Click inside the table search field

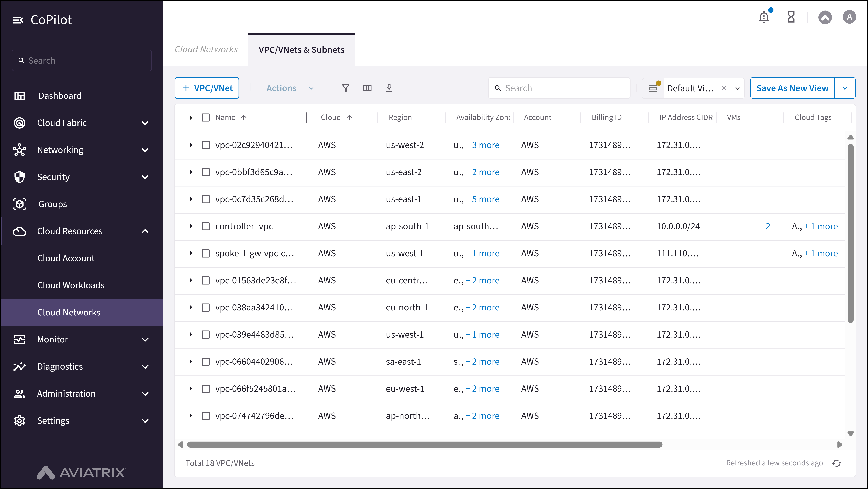click(x=559, y=88)
